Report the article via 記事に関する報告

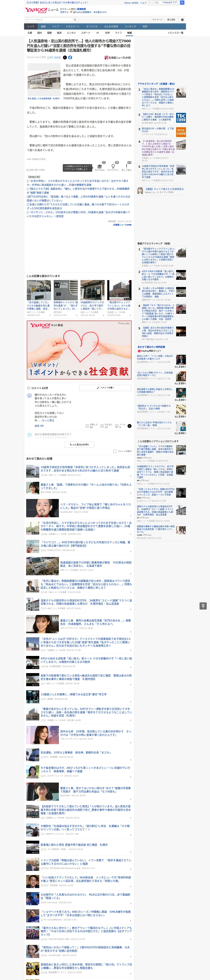click(x=35, y=170)
